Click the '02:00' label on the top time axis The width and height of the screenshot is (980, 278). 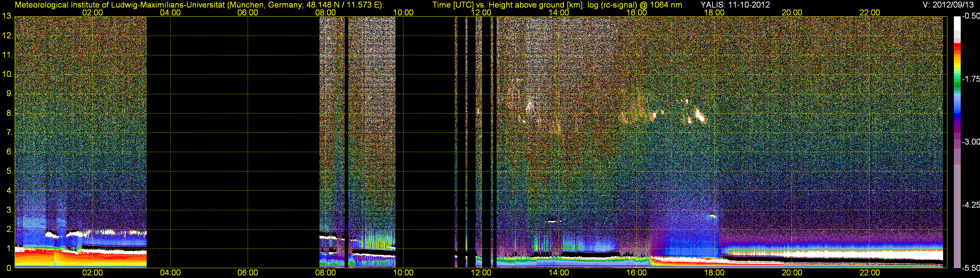point(92,12)
